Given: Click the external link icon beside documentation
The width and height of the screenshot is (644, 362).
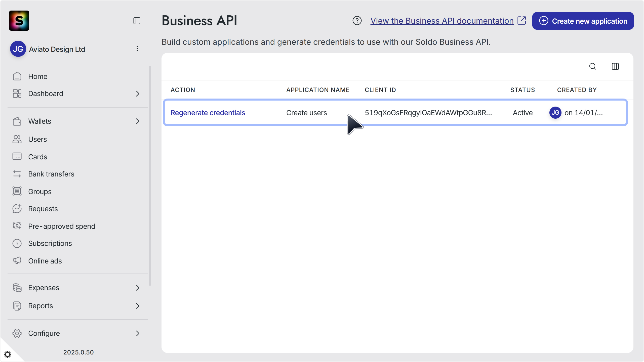Looking at the screenshot, I should [522, 21].
